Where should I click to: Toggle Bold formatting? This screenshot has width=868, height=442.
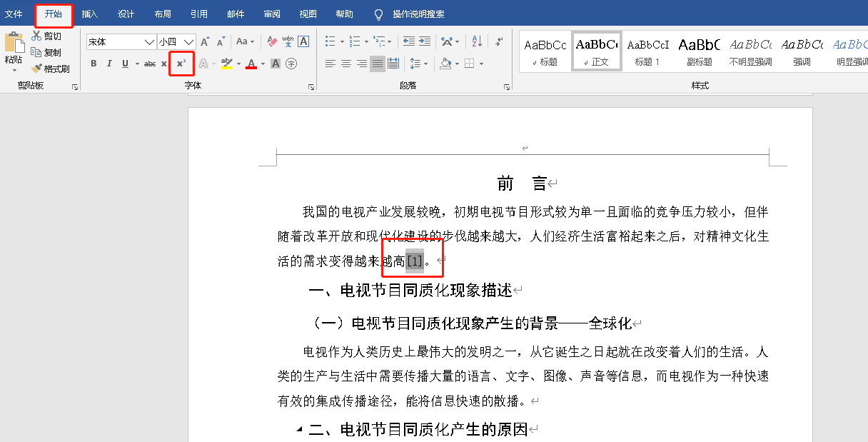pos(94,64)
